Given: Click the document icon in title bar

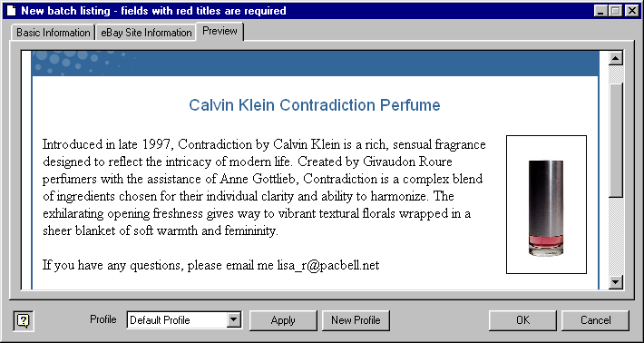Looking at the screenshot, I should click(11, 11).
